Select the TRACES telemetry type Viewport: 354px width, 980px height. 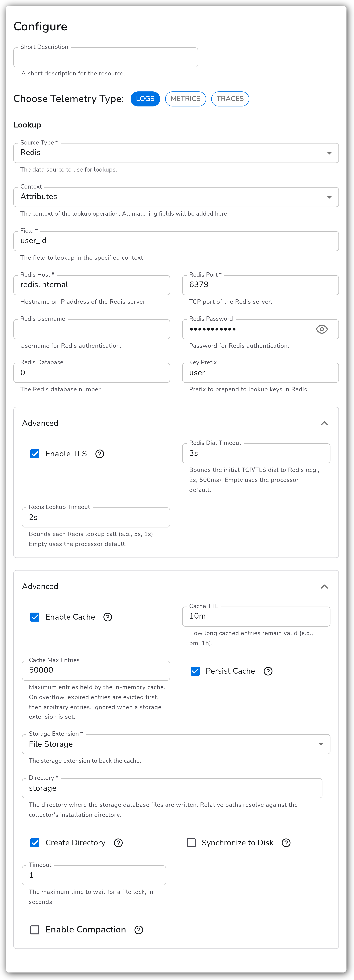[230, 99]
